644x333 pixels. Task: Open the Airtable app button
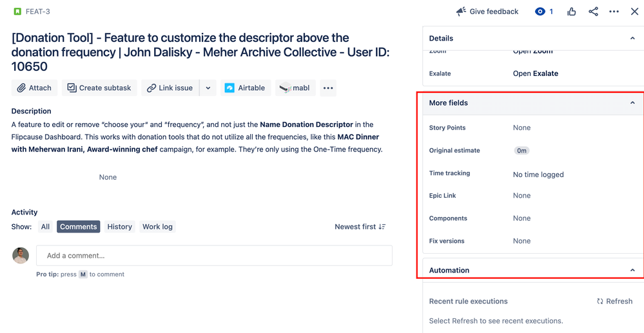click(246, 88)
